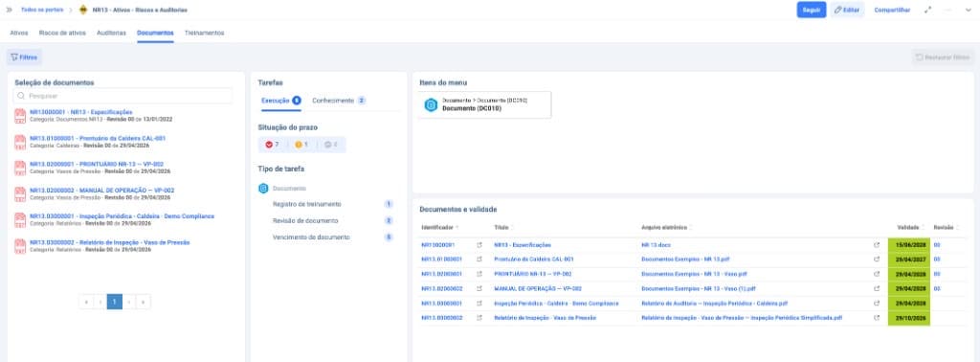Select Vencimento de documento task type
The image size is (980, 362).
311,237
